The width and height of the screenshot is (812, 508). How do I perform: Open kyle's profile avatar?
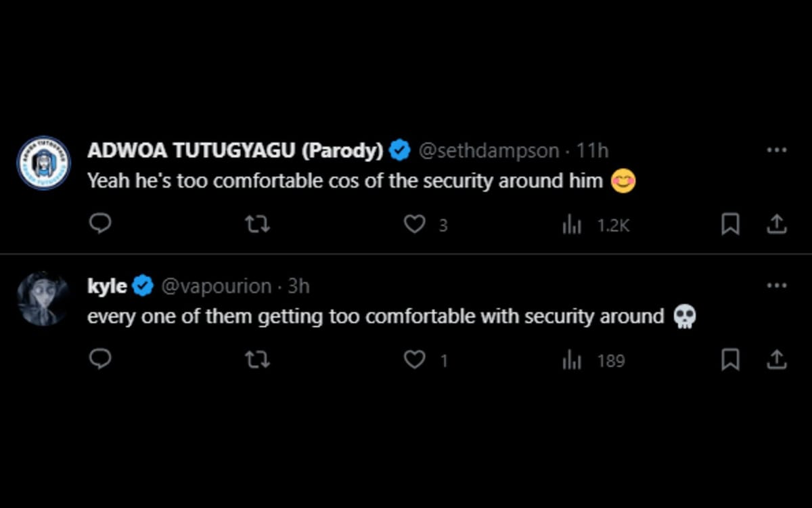click(x=43, y=299)
